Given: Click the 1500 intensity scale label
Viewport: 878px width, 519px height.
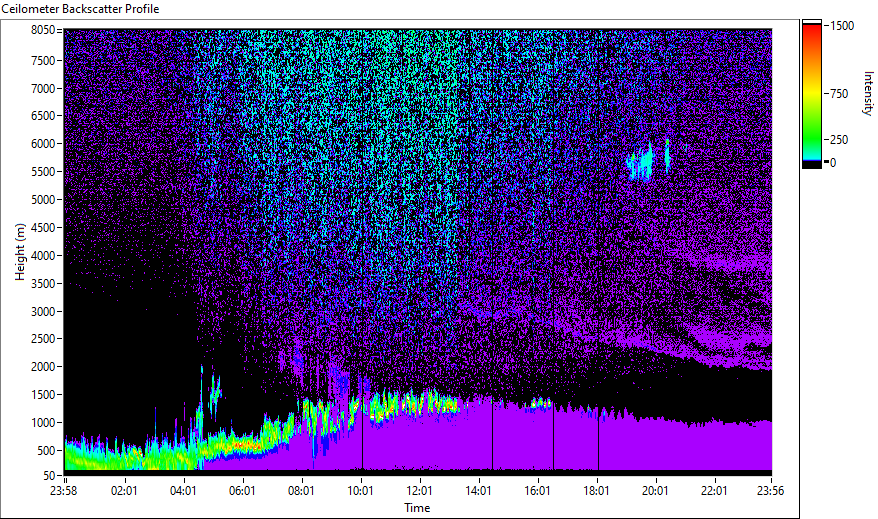Looking at the screenshot, I should (x=842, y=26).
